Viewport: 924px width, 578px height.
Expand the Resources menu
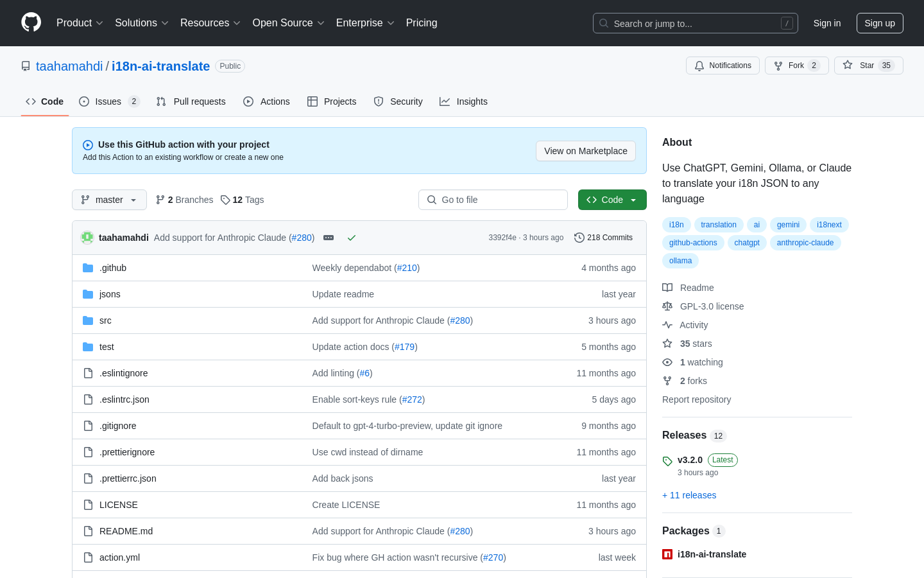(x=210, y=22)
